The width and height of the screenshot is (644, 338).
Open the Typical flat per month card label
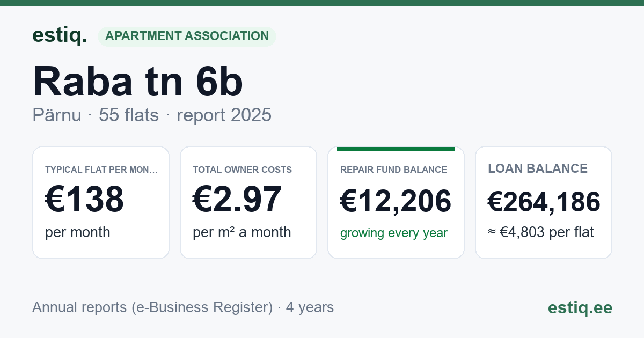coord(101,170)
